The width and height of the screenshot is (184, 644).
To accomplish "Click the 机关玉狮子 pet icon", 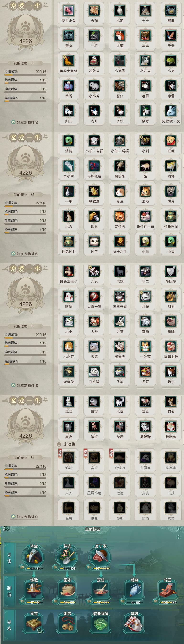I will (69, 271).
